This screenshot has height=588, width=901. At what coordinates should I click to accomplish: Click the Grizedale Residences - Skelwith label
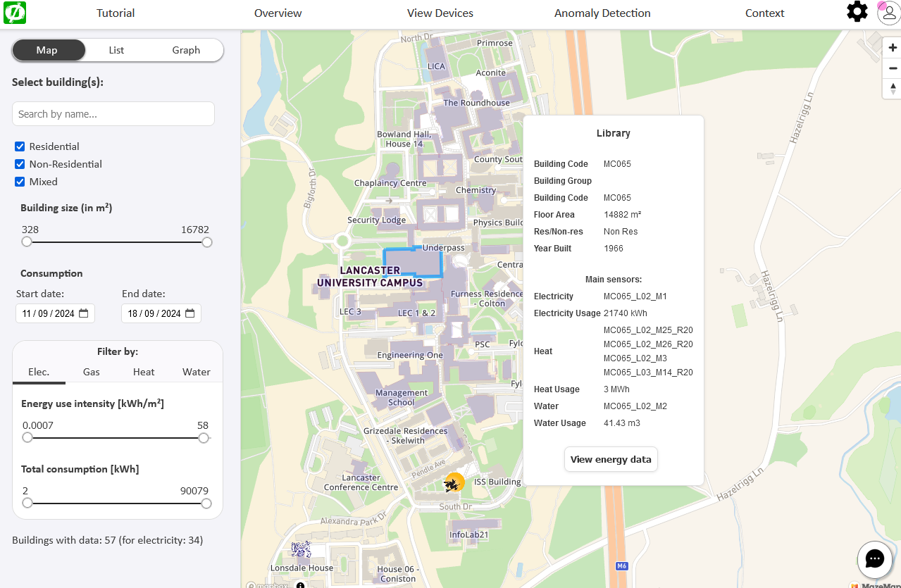pyautogui.click(x=406, y=435)
